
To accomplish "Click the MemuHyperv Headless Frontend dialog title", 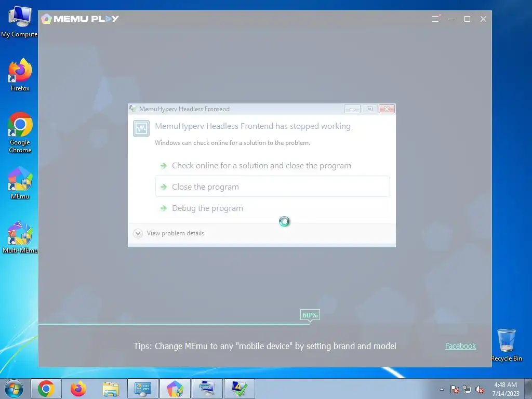I will pos(184,109).
